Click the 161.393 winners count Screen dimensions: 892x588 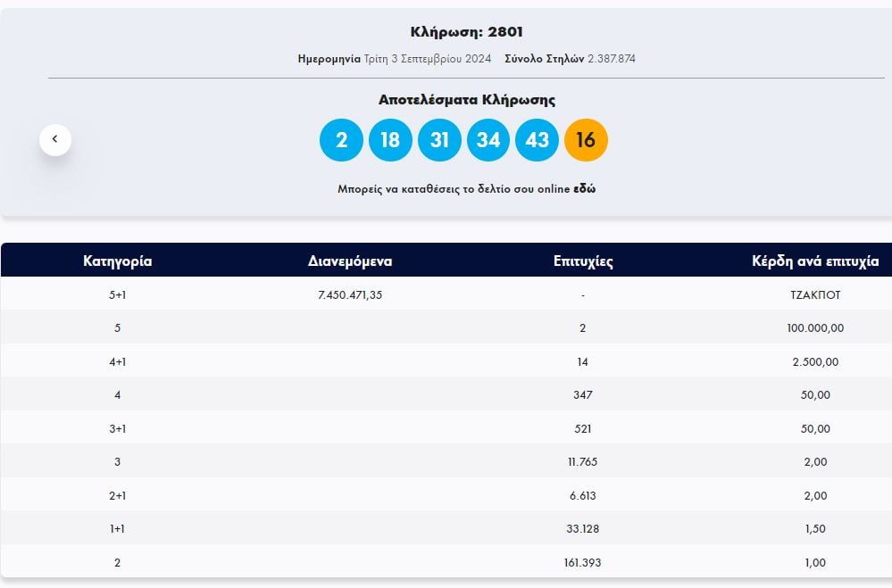pos(582,563)
